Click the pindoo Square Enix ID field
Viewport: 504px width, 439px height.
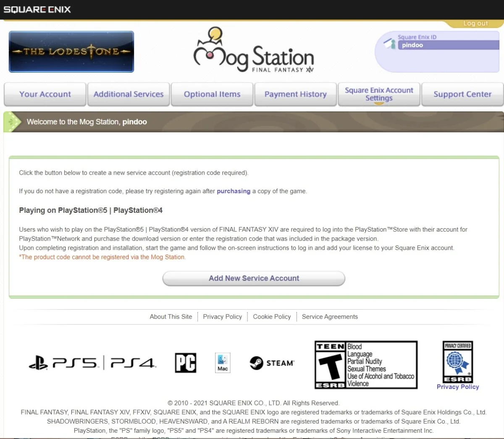[x=449, y=45]
